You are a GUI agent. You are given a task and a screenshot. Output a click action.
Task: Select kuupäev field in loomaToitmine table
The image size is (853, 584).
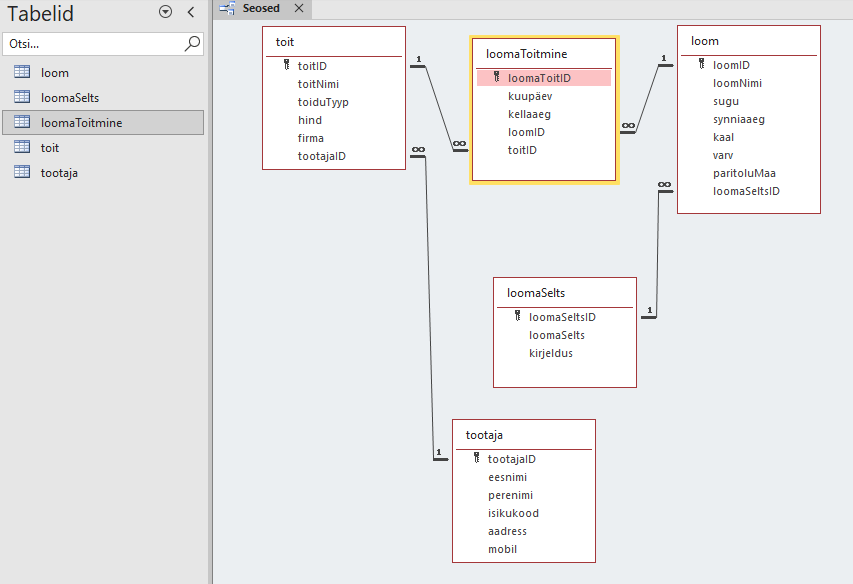[530, 96]
